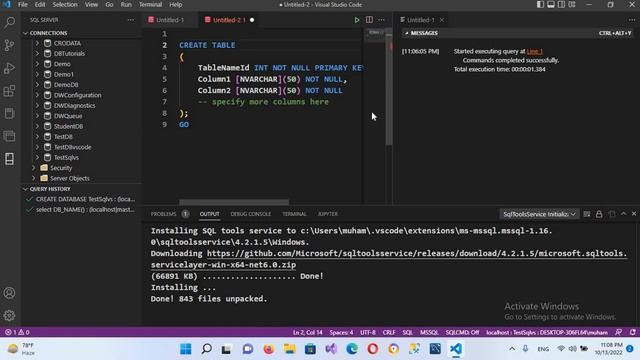Open notifications bell in status bar

click(633, 332)
